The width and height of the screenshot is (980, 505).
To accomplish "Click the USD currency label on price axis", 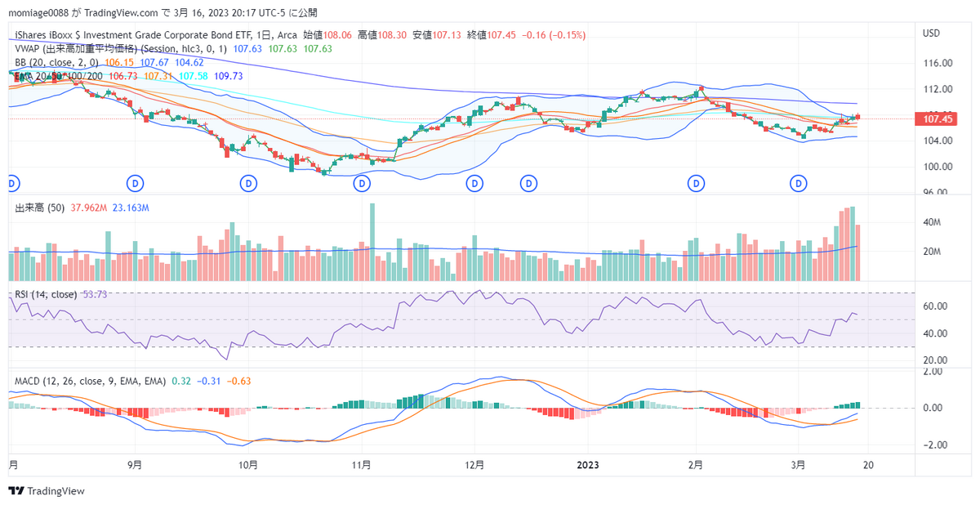I will 932,34.
